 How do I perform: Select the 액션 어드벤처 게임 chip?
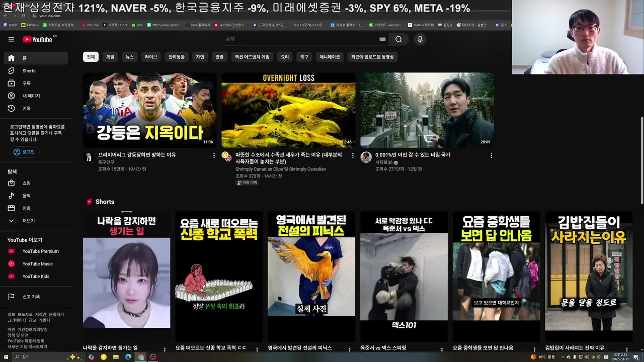[252, 57]
